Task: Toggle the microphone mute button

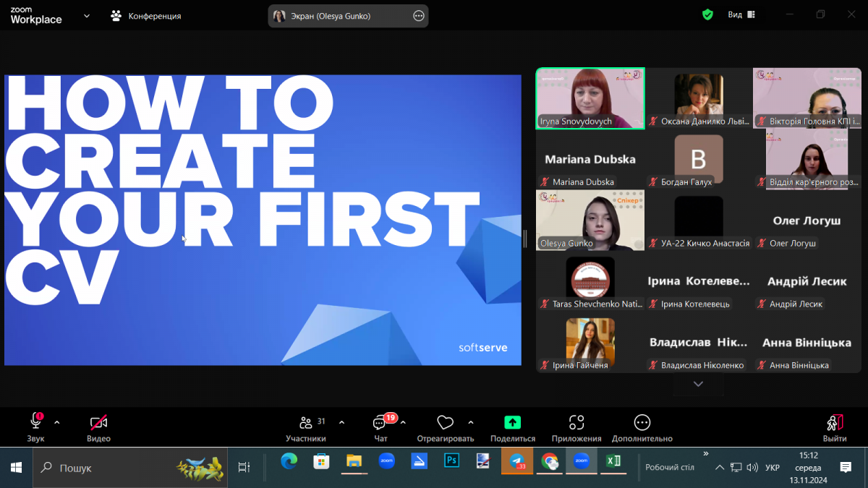Action: tap(35, 423)
